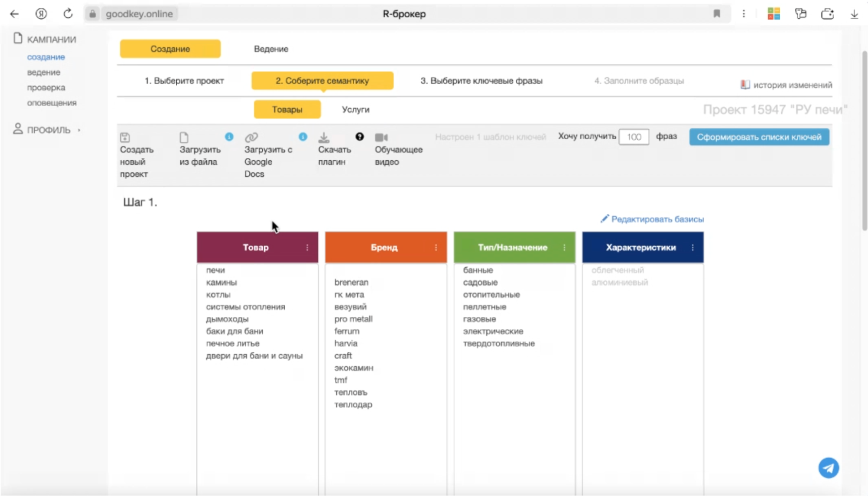The image size is (868, 496).
Task: Open the translate page icon
Action: coord(801,14)
